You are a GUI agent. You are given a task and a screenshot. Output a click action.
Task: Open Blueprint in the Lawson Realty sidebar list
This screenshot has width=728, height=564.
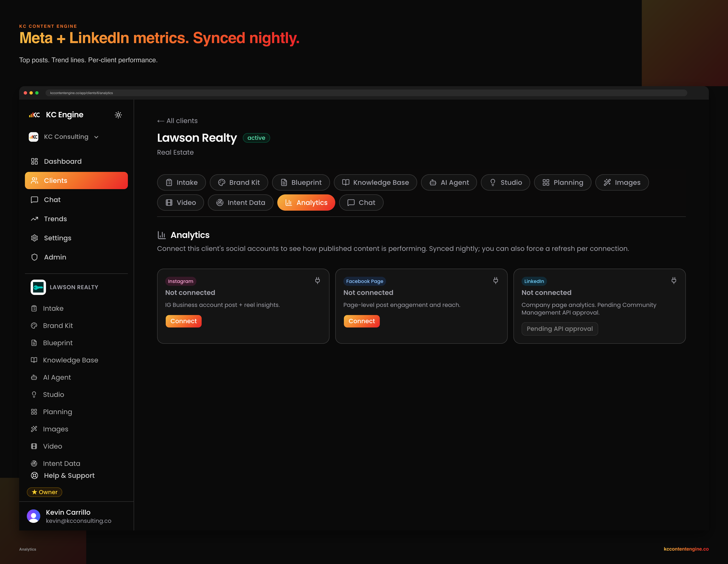click(76, 343)
